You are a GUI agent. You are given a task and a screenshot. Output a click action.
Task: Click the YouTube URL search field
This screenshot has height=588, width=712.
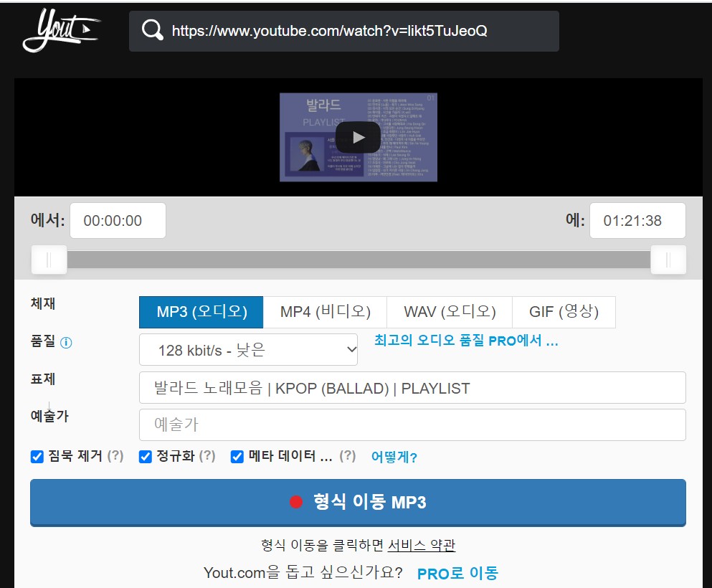343,31
